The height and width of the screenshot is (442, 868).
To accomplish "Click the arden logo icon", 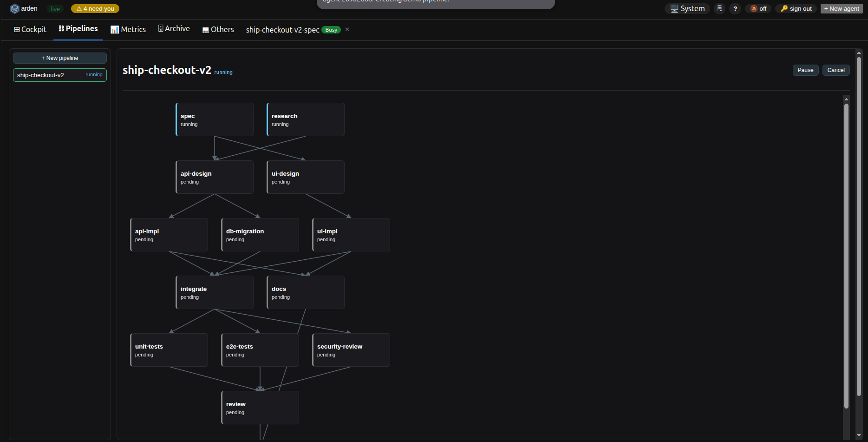I will point(15,9).
